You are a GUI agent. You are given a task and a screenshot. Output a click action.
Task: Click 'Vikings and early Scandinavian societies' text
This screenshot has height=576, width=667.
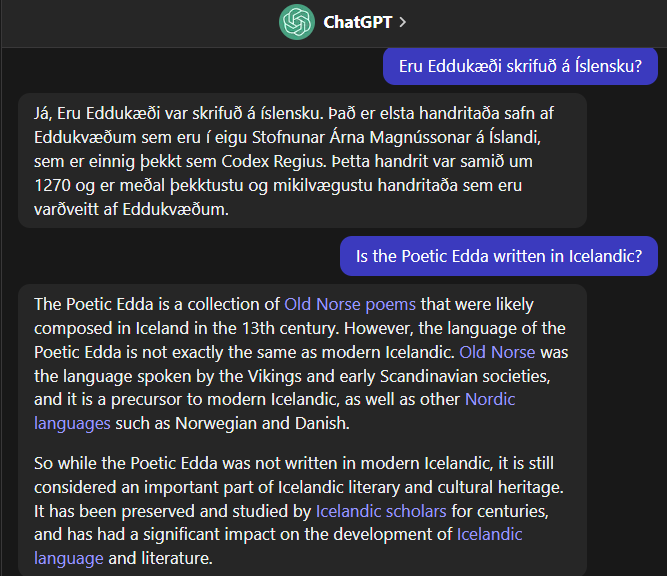coord(398,376)
